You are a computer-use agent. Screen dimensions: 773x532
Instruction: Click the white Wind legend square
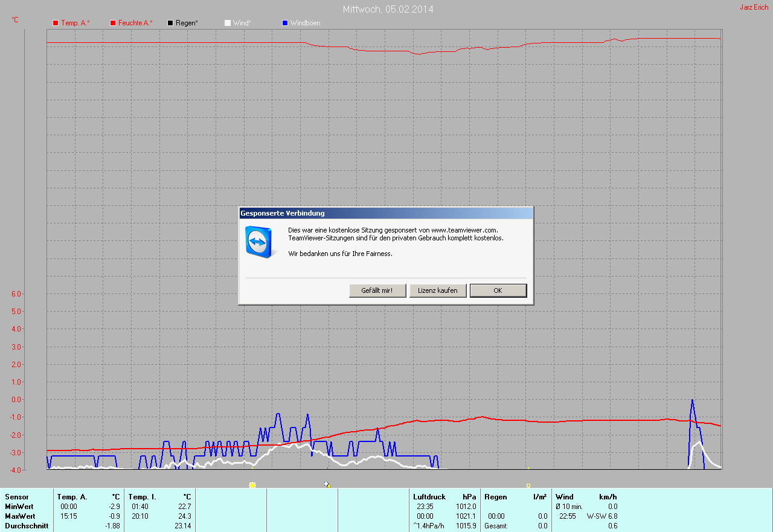[228, 23]
